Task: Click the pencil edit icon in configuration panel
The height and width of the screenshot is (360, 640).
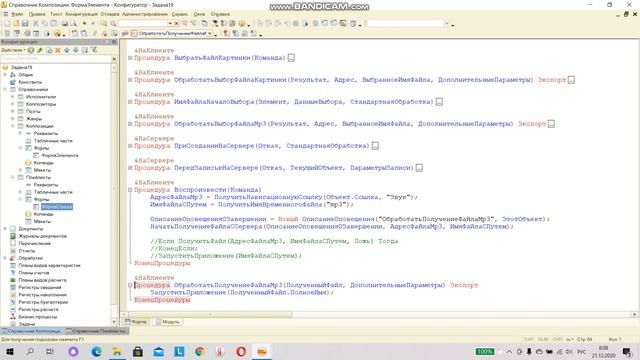Action: tap(40, 50)
